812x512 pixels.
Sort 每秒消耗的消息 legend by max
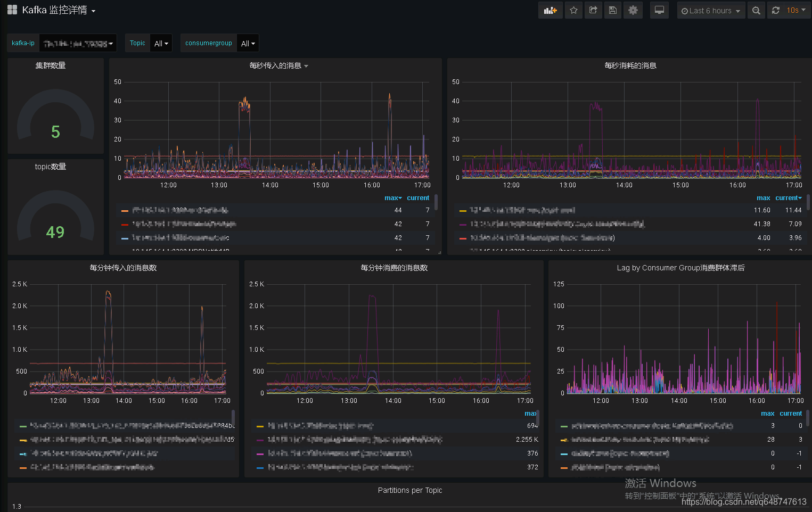(763, 198)
